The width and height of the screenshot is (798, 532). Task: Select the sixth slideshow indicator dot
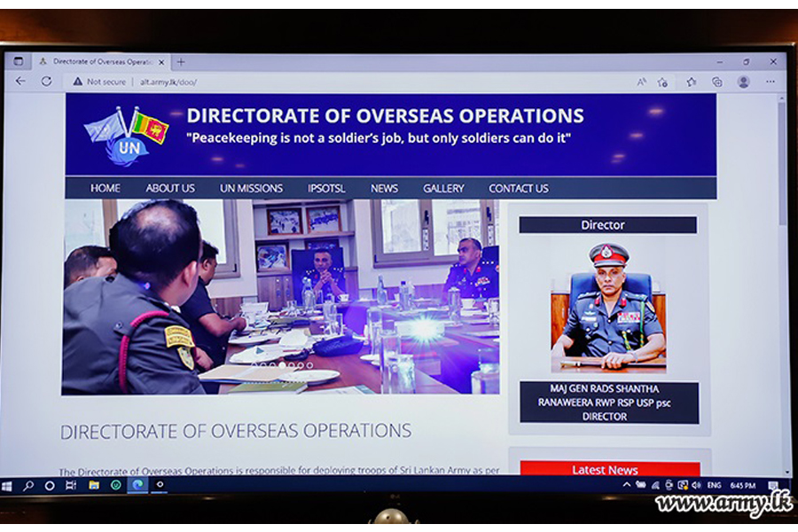click(301, 365)
